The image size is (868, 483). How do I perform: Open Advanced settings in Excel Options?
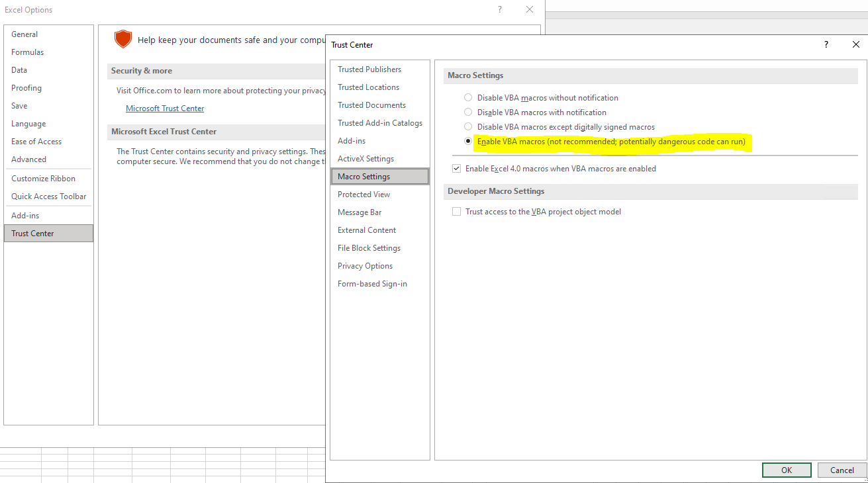48,159
